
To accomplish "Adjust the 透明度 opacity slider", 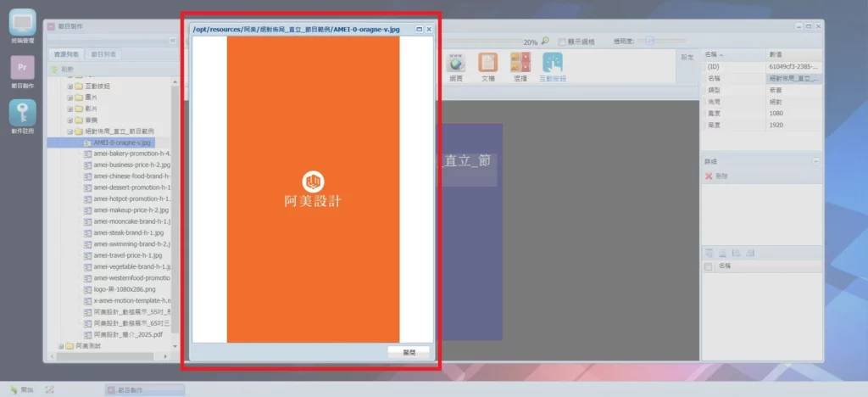I will (651, 41).
